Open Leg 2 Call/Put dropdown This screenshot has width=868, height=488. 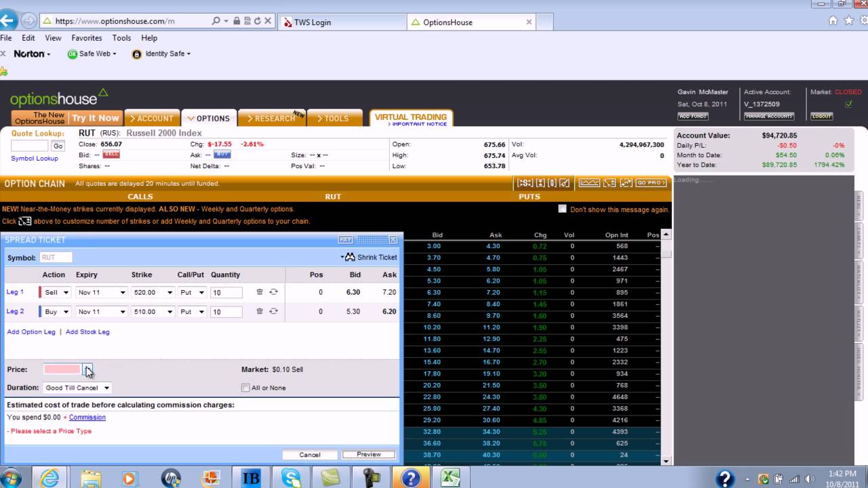pos(192,312)
